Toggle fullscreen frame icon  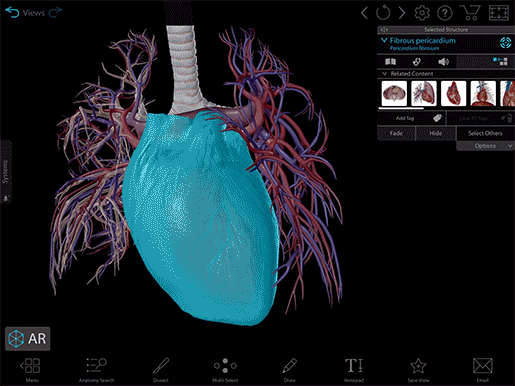click(x=499, y=13)
